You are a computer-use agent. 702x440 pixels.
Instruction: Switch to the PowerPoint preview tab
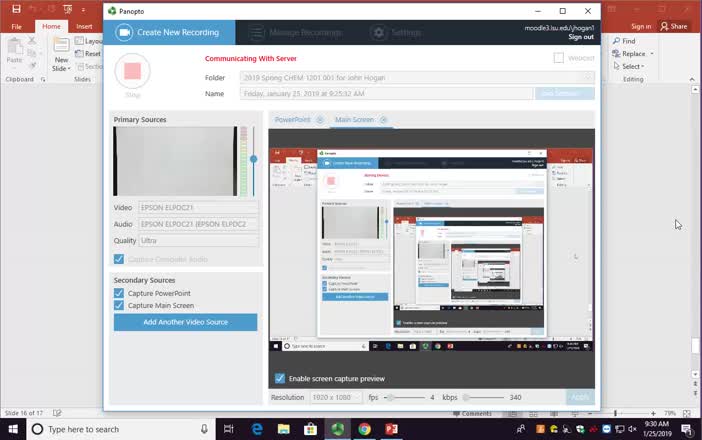[292, 120]
